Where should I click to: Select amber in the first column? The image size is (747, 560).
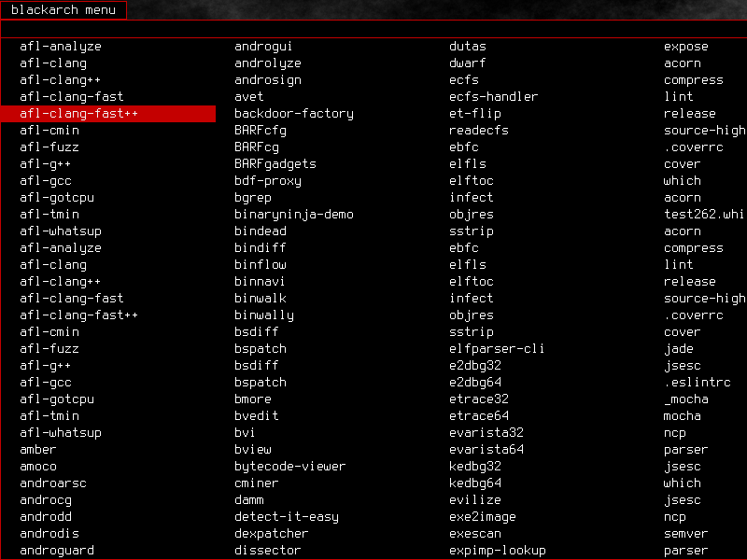pos(37,449)
